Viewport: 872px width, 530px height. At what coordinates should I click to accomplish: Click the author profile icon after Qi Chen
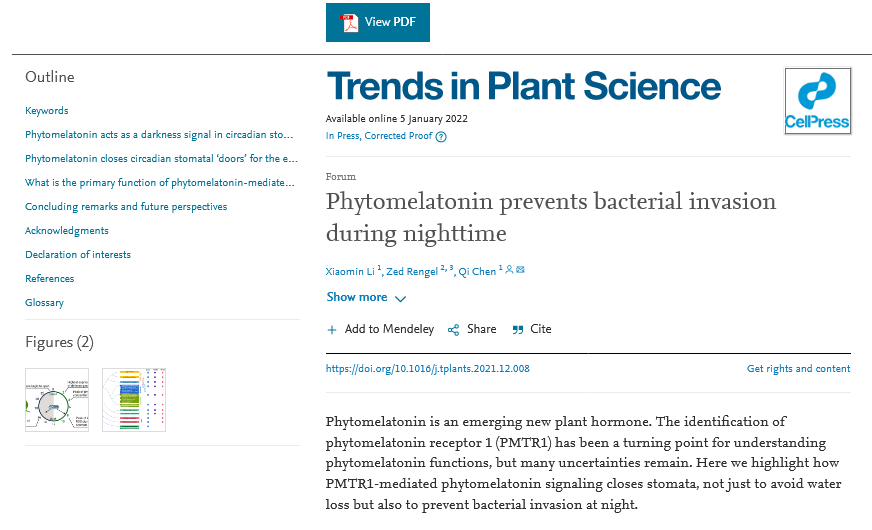click(510, 270)
